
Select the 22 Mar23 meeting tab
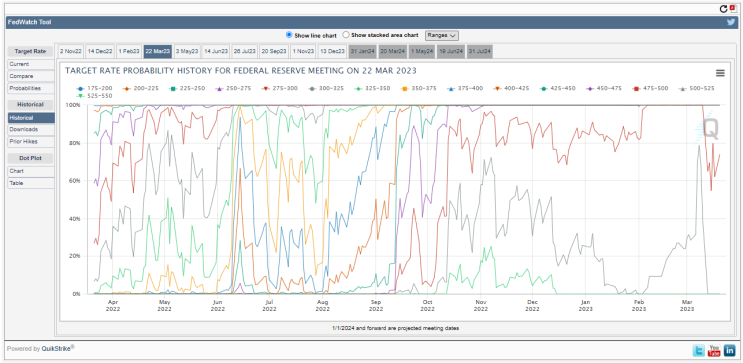coord(158,51)
